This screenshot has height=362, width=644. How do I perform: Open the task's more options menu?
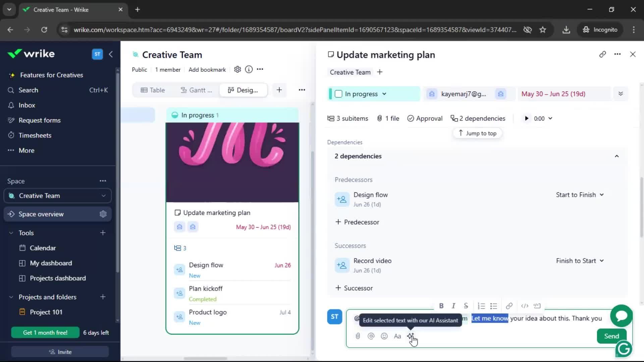pos(618,54)
